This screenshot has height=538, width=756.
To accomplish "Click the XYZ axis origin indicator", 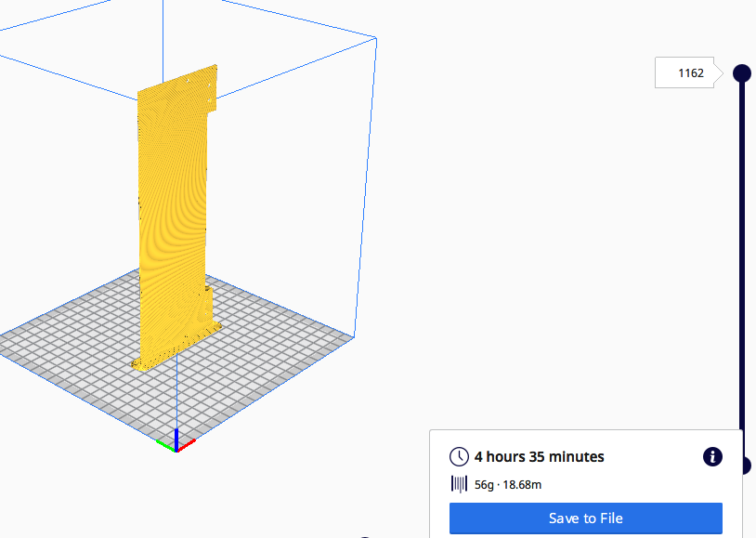I will point(176,441).
